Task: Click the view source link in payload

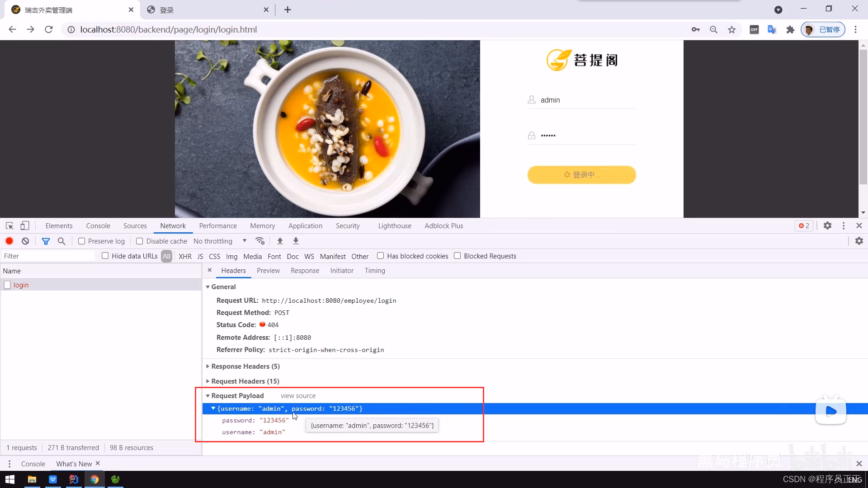Action: tap(298, 396)
